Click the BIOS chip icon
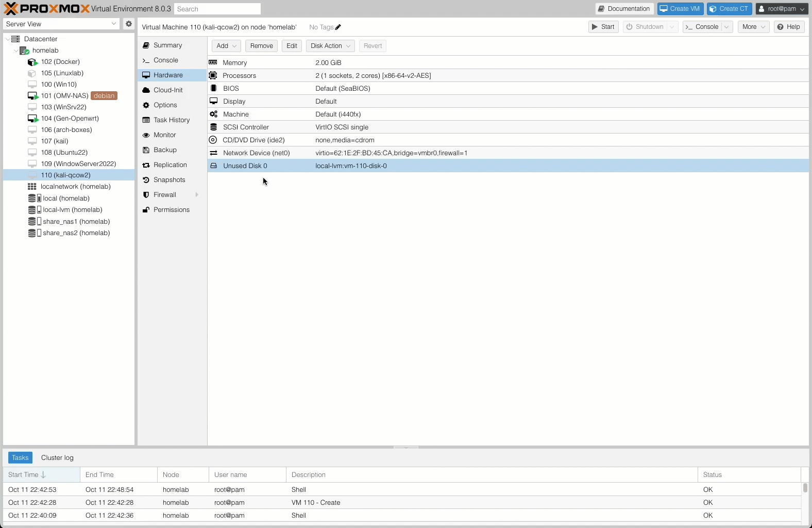Screen dimensions: 812x528 pos(213,88)
